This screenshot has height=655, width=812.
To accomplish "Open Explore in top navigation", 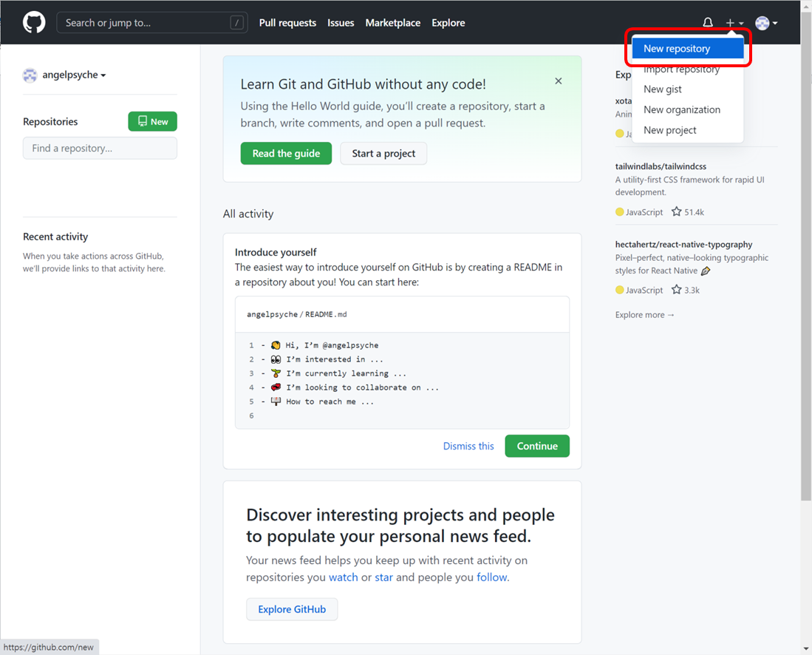I will tap(448, 23).
